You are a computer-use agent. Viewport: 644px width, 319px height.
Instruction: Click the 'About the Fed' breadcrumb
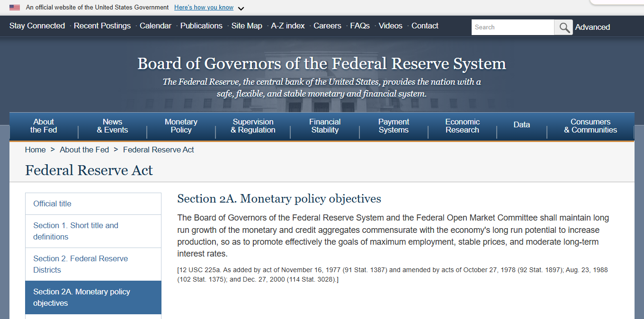point(84,150)
